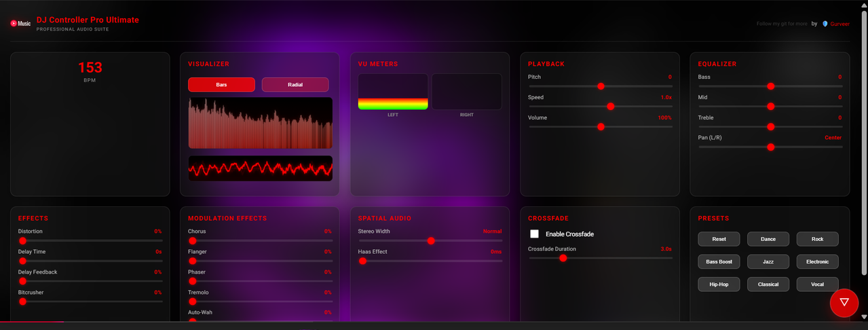868x330 pixels.
Task: Click the scrollbar up arrow
Action: (863, 4)
